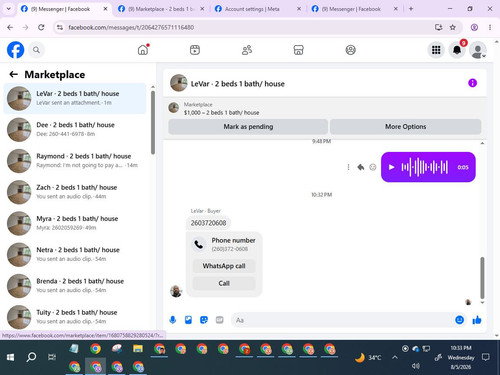
Task: Click the WhatsApp call button
Action: (224, 266)
